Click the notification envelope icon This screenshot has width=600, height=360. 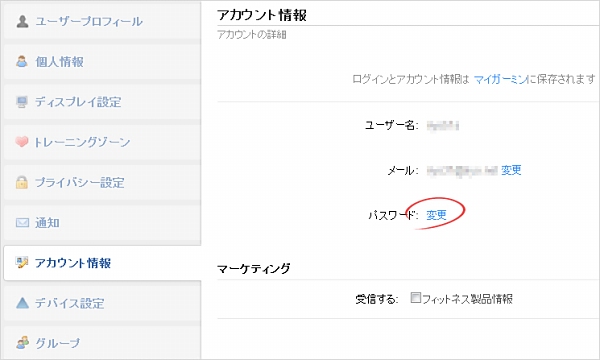click(x=22, y=222)
